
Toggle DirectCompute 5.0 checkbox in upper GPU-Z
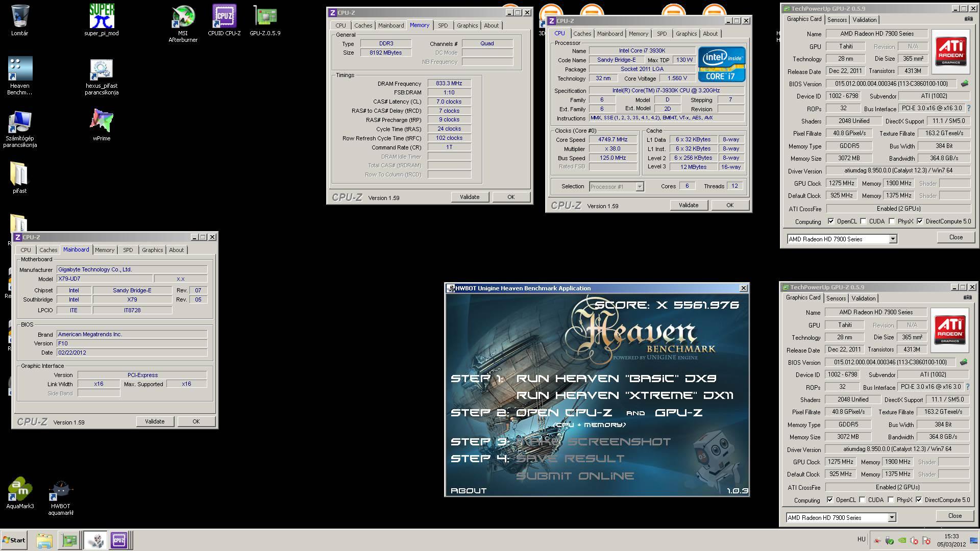click(920, 221)
